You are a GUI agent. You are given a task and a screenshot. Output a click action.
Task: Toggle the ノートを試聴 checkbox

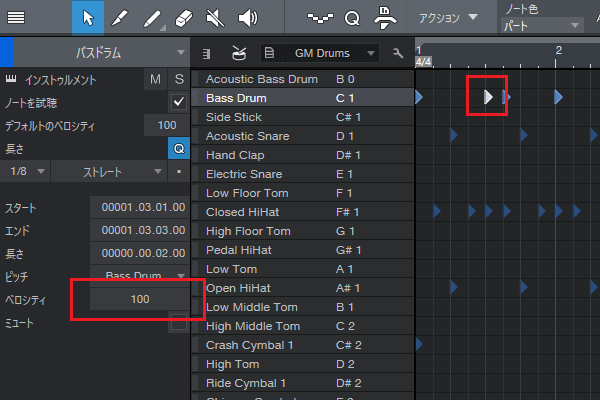(179, 101)
